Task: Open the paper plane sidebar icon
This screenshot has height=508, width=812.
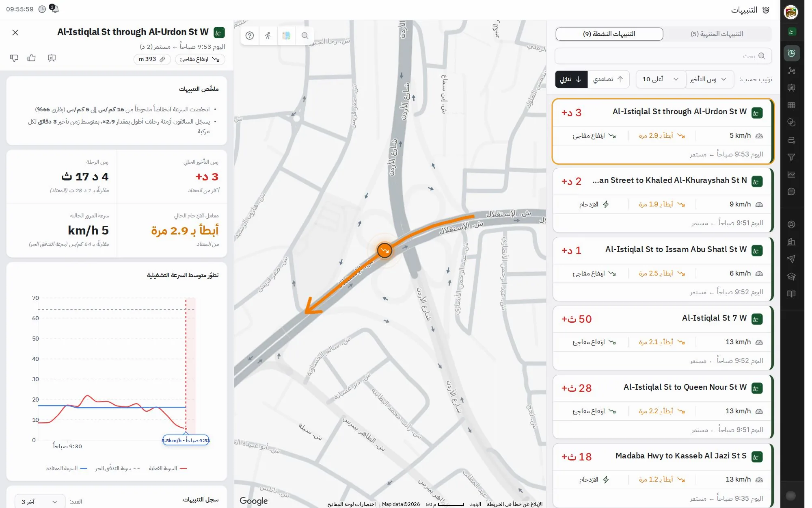Action: point(791,259)
